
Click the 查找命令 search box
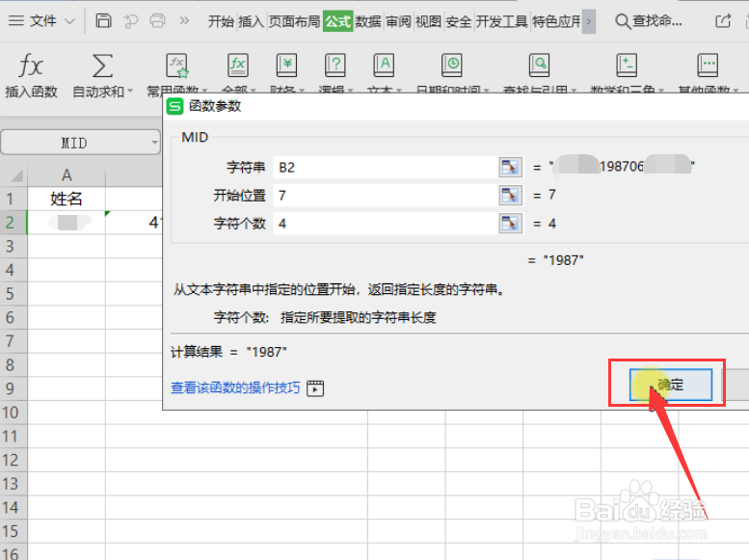click(649, 21)
